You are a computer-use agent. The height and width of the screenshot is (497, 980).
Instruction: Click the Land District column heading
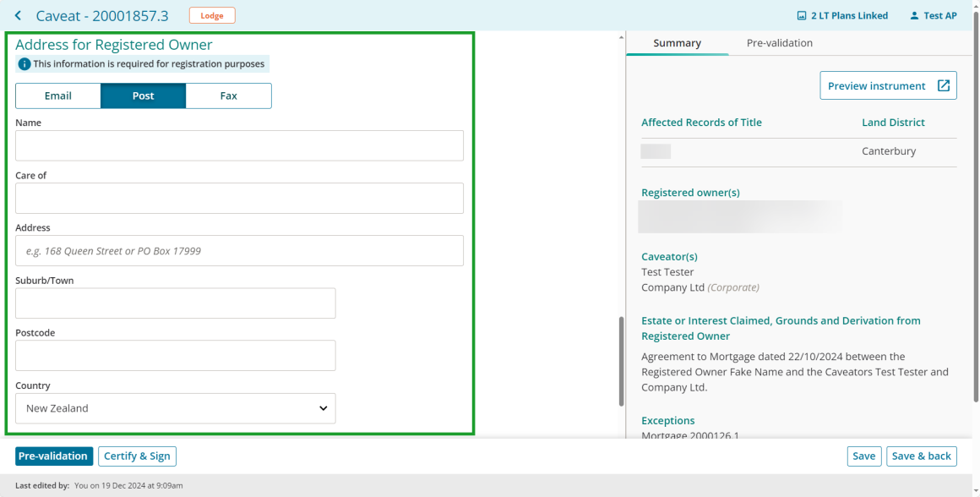(x=893, y=123)
